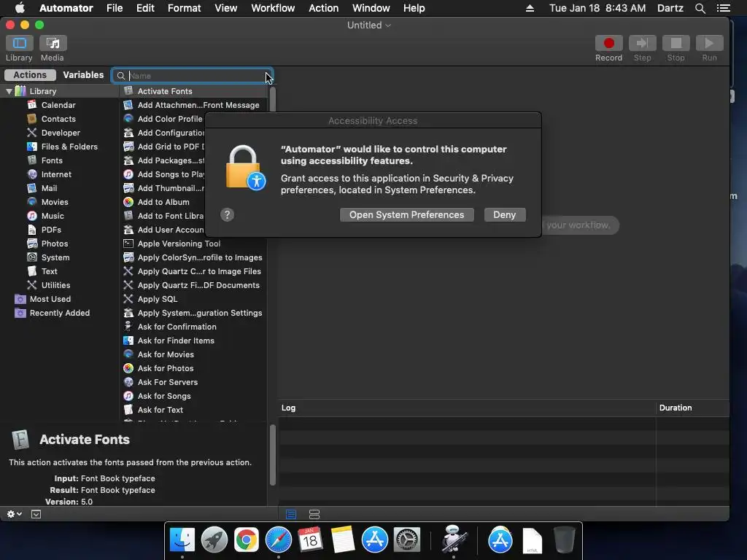Select Apply Quartz Filter to PDF Documents action

(x=193, y=285)
